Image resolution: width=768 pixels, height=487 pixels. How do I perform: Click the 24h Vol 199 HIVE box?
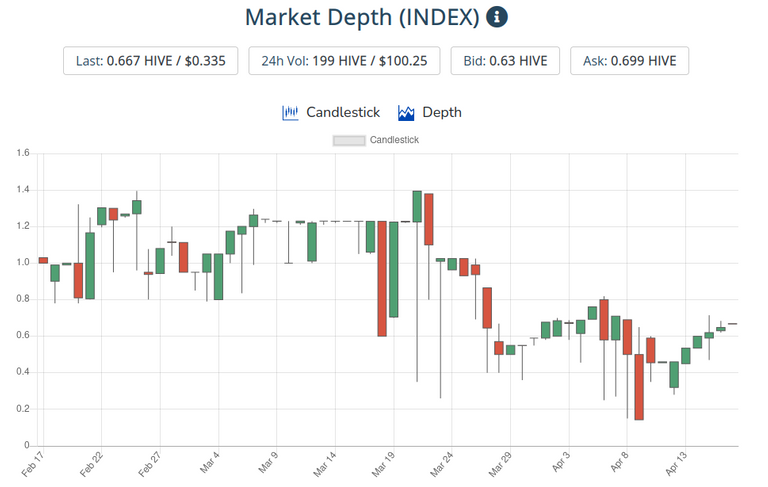pyautogui.click(x=344, y=61)
